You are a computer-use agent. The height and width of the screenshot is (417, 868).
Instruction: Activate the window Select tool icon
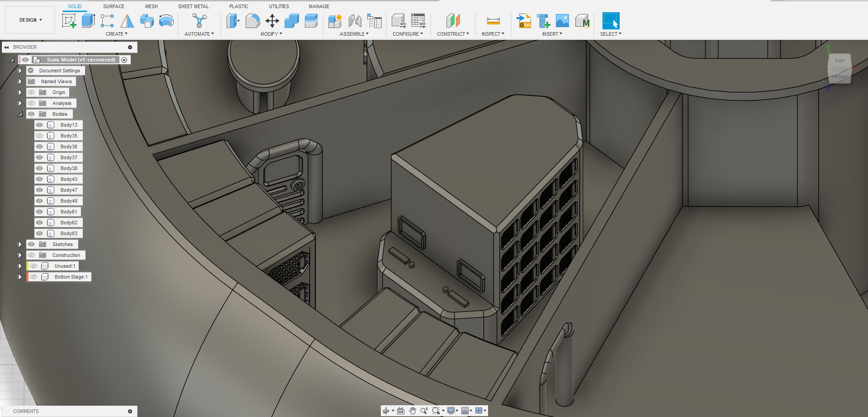611,21
